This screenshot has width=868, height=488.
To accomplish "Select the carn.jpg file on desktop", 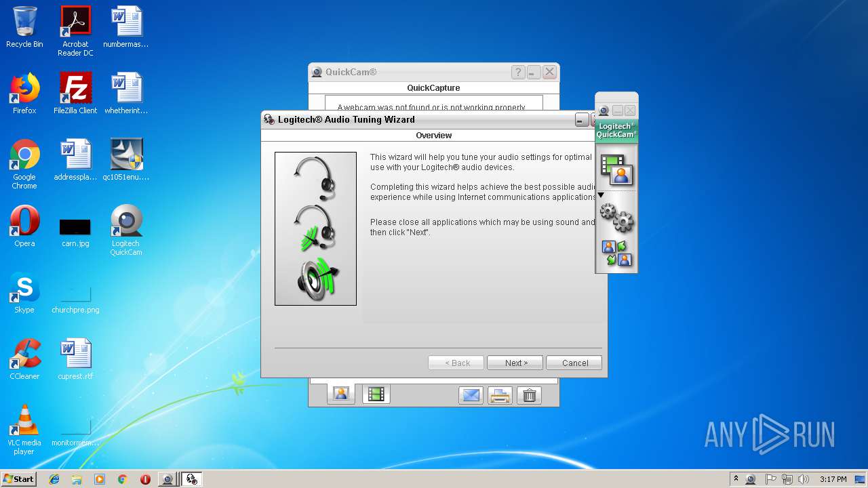I will pos(75,231).
